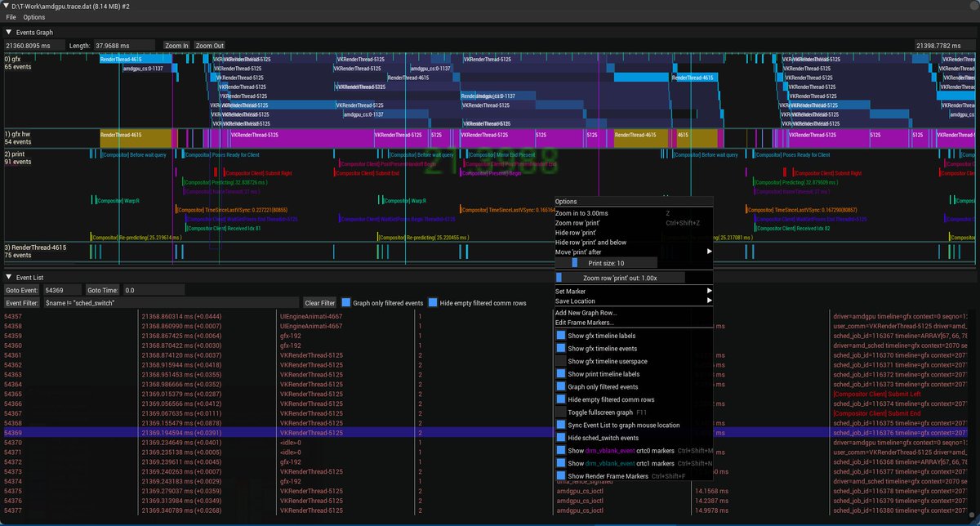
Task: Click timestamp 21369.279037 ms (+0.0359)
Action: (181, 491)
